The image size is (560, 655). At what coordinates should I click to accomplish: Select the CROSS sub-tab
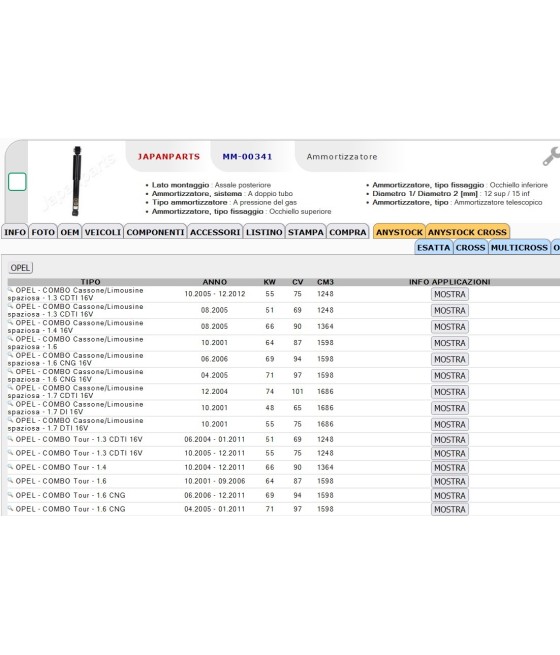[470, 247]
